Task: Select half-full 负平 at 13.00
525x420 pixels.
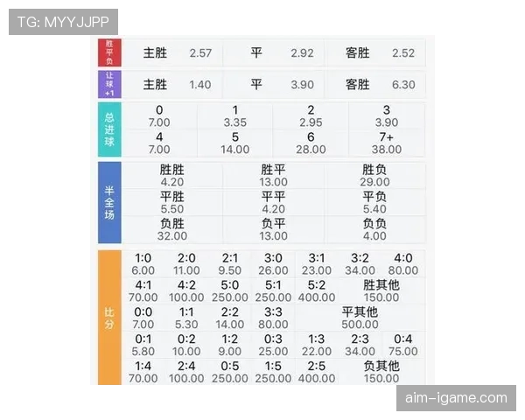Action: point(274,230)
